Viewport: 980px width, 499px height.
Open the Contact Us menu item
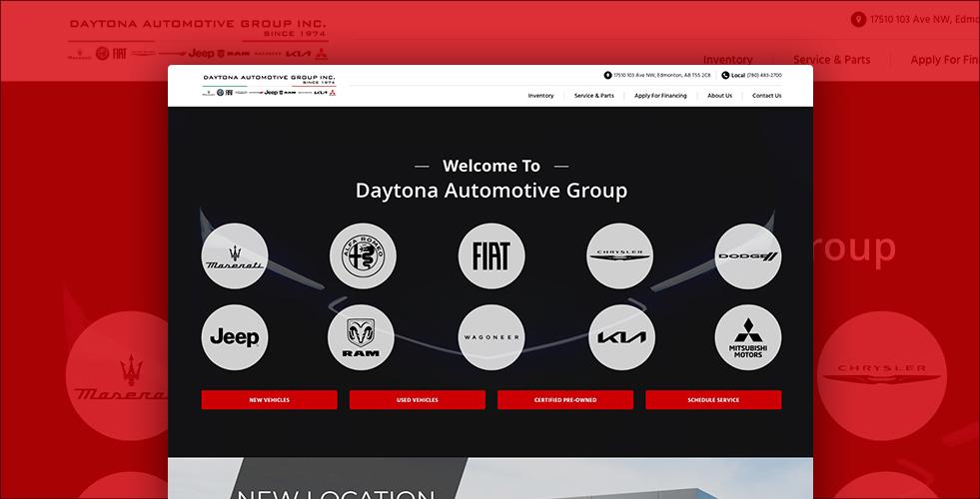tap(767, 96)
